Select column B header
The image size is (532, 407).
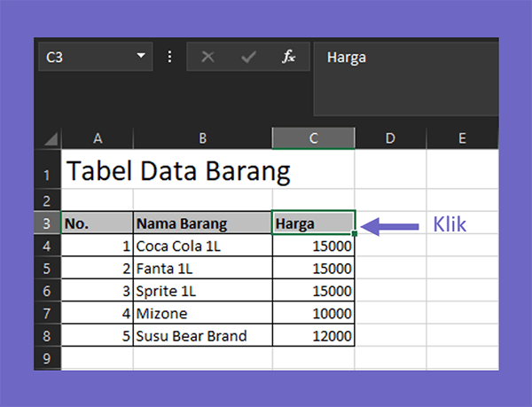[202, 138]
